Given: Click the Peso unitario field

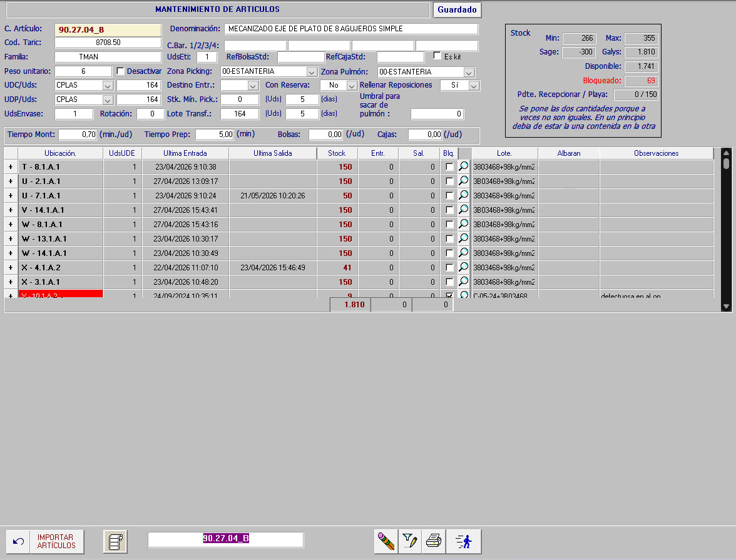Looking at the screenshot, I should (84, 71).
